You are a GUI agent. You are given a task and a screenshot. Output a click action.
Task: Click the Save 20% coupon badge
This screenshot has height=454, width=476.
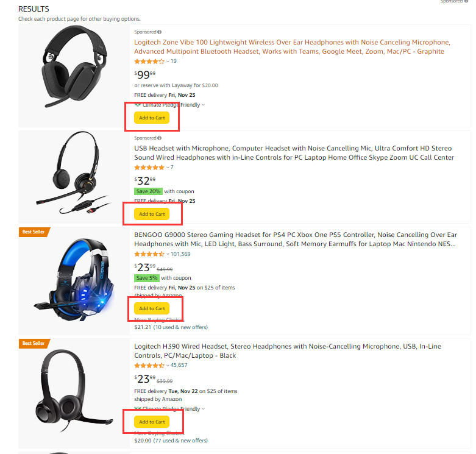148,191
